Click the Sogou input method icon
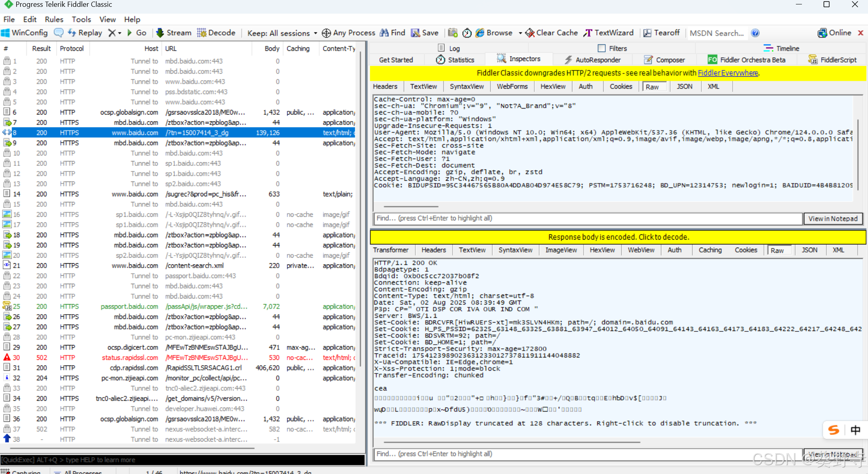868x474 pixels. 834,430
